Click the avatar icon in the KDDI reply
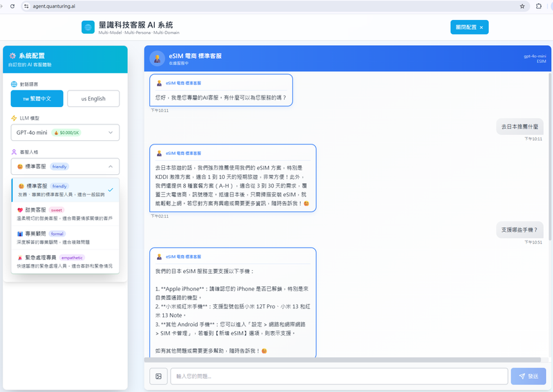Viewport: 553px width, 392px height. [x=159, y=153]
